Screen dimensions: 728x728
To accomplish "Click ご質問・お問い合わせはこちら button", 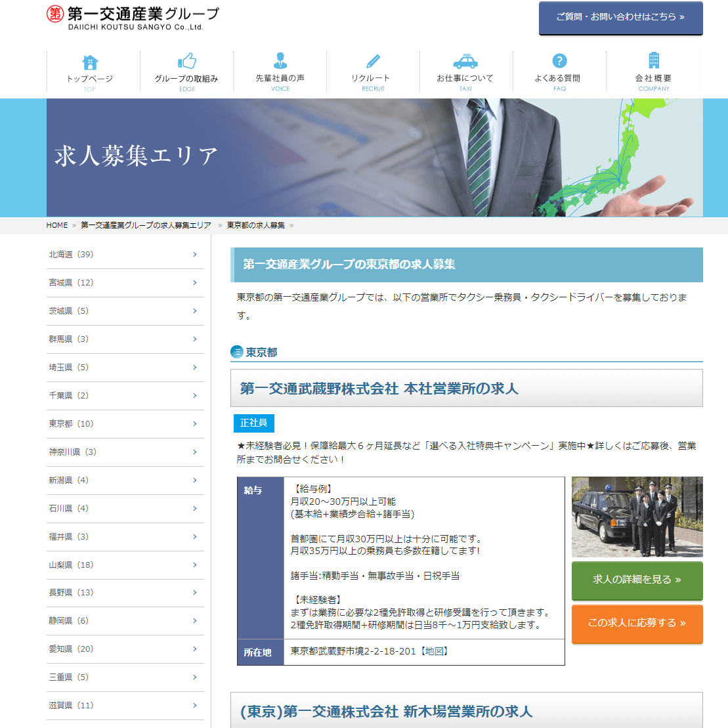I will 621,18.
